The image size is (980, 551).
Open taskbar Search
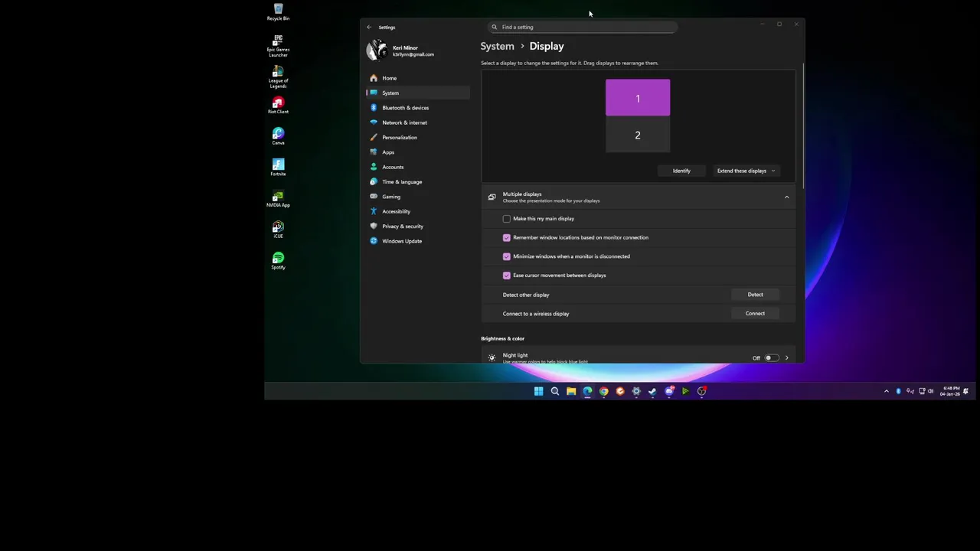(x=555, y=391)
